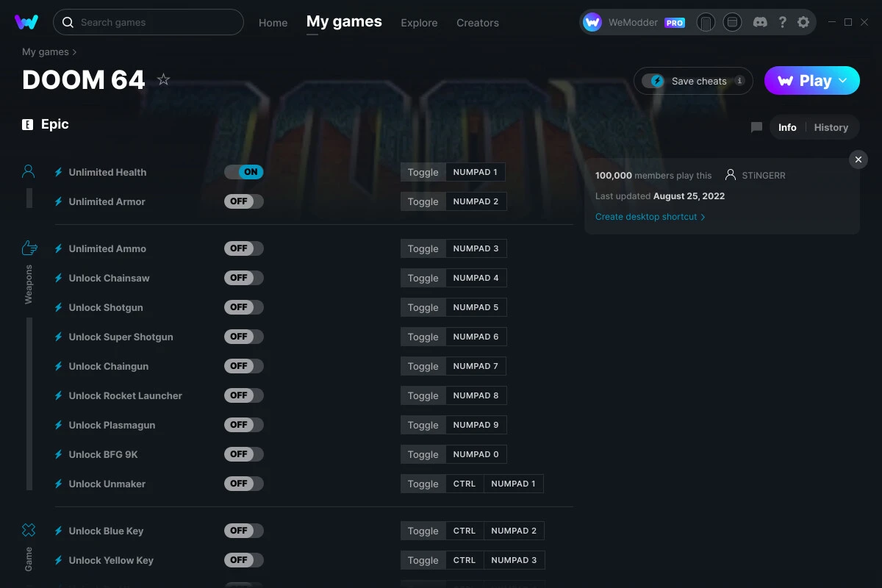
Task: Enable the Unlock Chaingun toggle
Action: click(244, 366)
